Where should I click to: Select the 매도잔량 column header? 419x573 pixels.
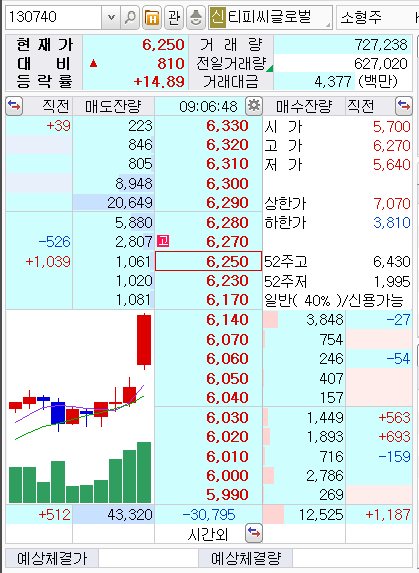coord(113,106)
